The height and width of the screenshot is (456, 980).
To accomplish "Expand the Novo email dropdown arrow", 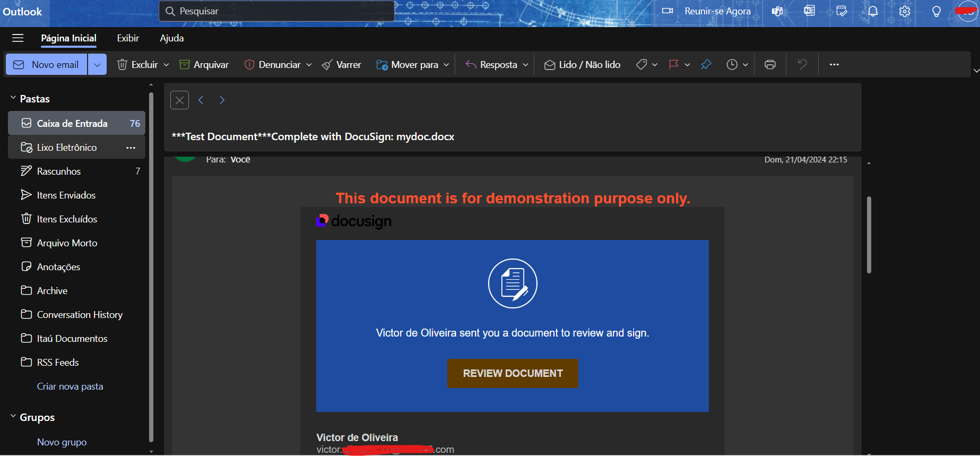I will tap(97, 64).
